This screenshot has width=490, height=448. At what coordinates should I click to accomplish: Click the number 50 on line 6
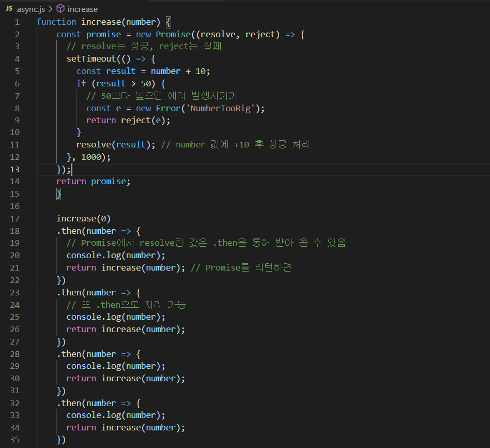[x=146, y=83]
